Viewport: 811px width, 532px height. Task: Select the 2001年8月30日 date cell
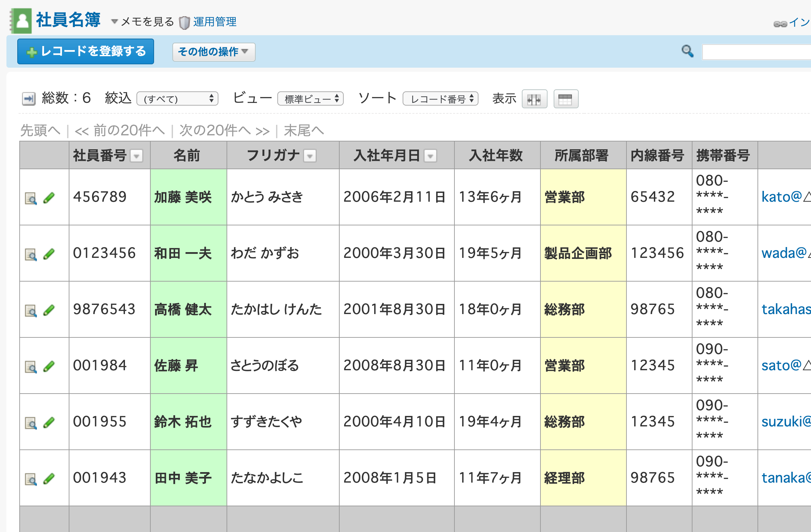point(397,310)
